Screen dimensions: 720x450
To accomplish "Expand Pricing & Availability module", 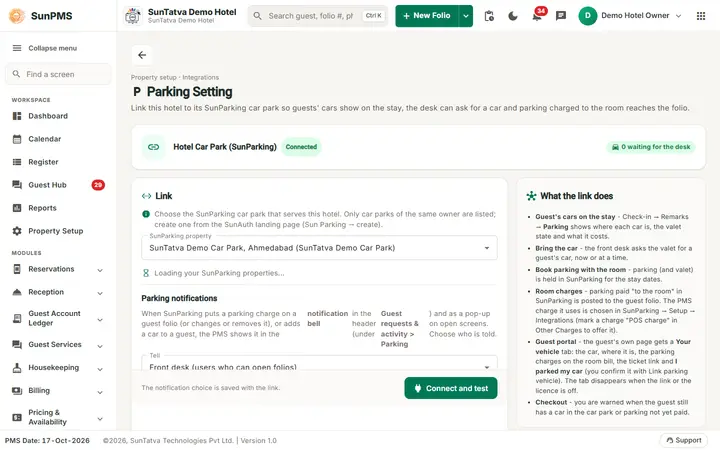I will tap(100, 419).
